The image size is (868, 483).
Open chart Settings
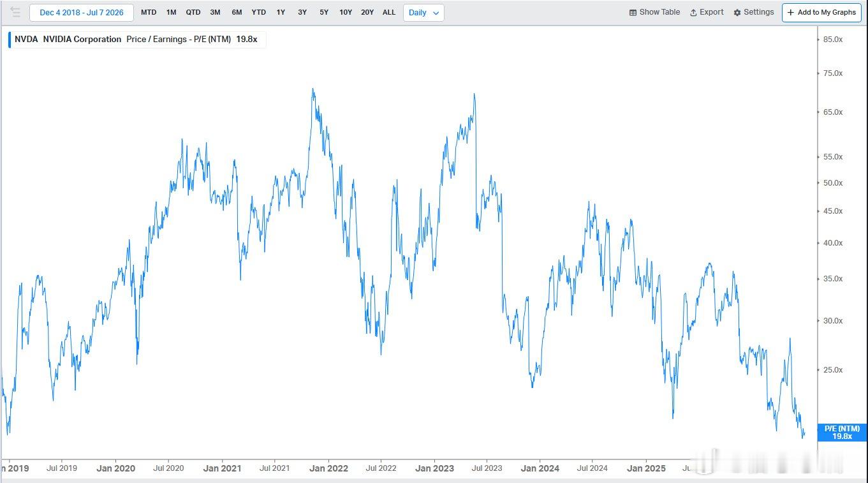[754, 12]
